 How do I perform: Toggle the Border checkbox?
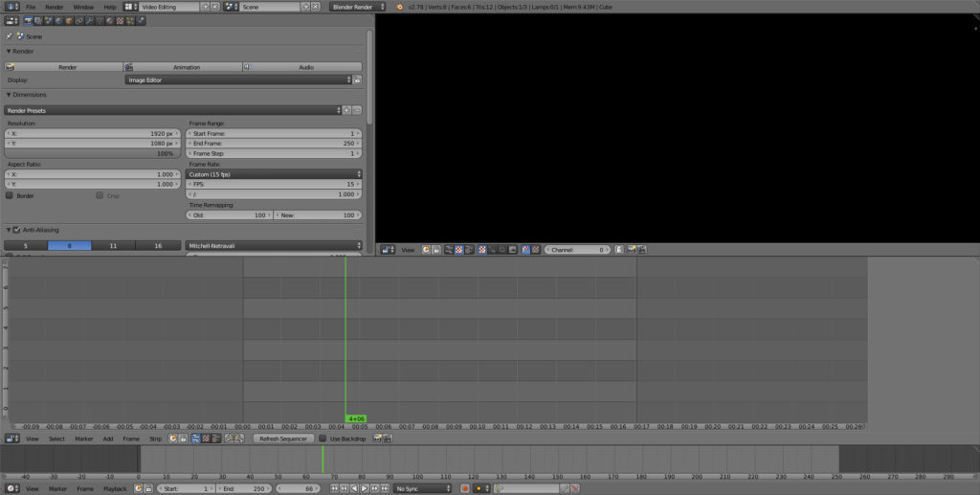pos(10,195)
